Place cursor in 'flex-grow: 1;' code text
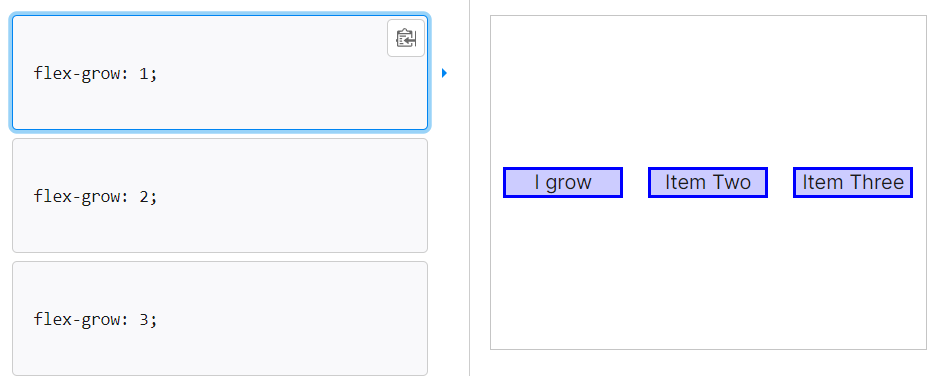933x376 pixels. pos(95,74)
